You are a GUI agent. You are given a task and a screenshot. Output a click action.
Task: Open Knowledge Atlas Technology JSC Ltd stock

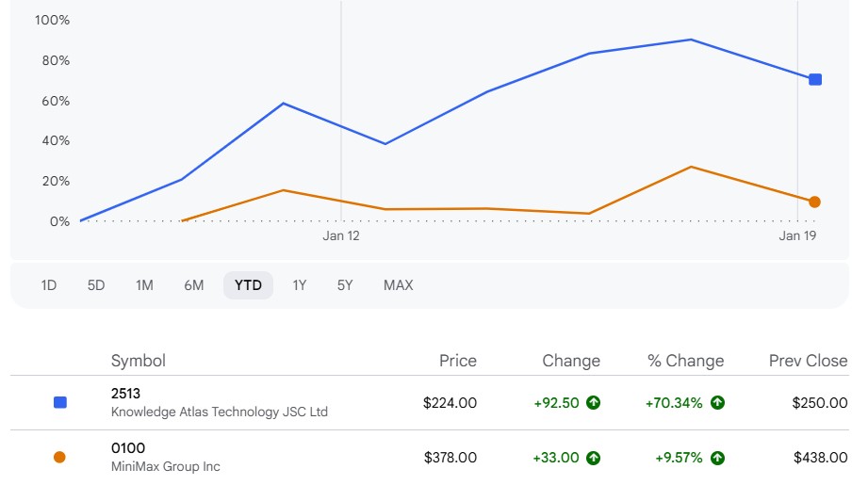[x=219, y=412]
